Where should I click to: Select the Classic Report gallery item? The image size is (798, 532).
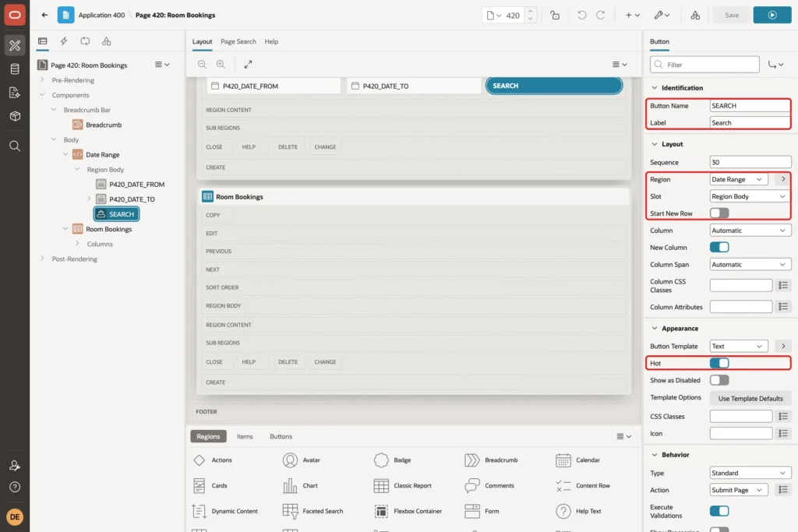(x=403, y=486)
